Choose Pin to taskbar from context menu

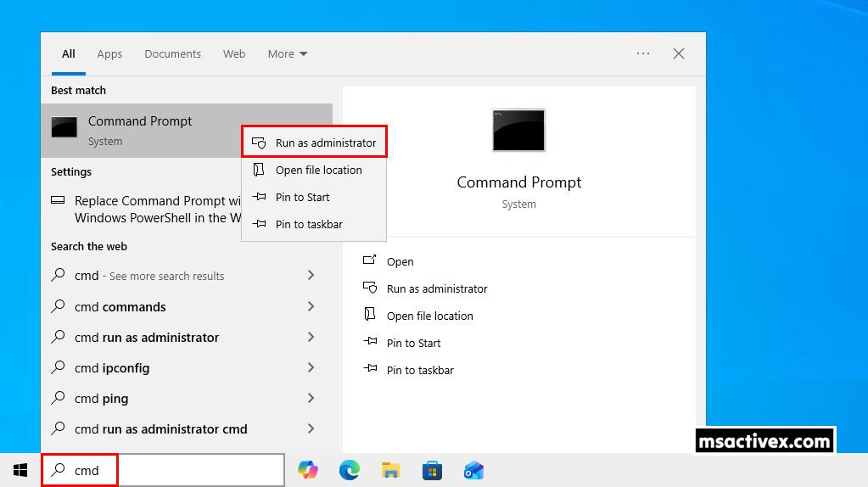[x=309, y=224]
